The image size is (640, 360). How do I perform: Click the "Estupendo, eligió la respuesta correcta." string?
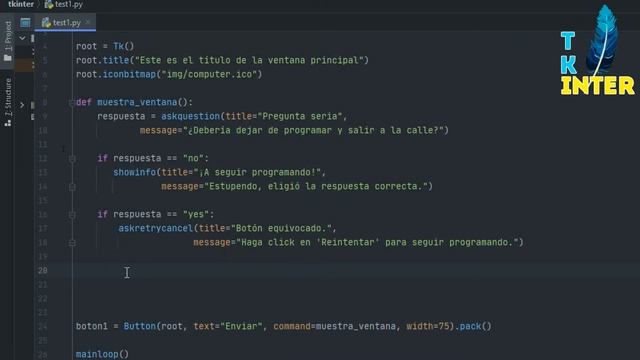click(x=316, y=187)
